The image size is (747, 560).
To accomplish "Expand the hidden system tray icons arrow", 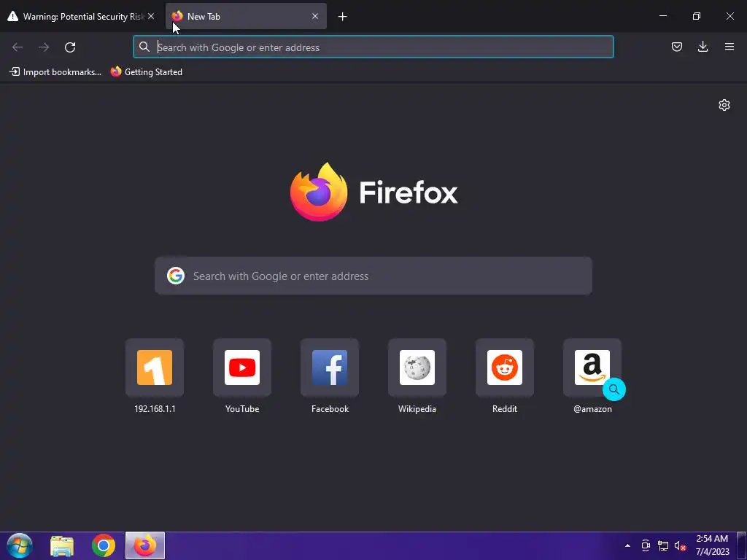I will point(627,545).
